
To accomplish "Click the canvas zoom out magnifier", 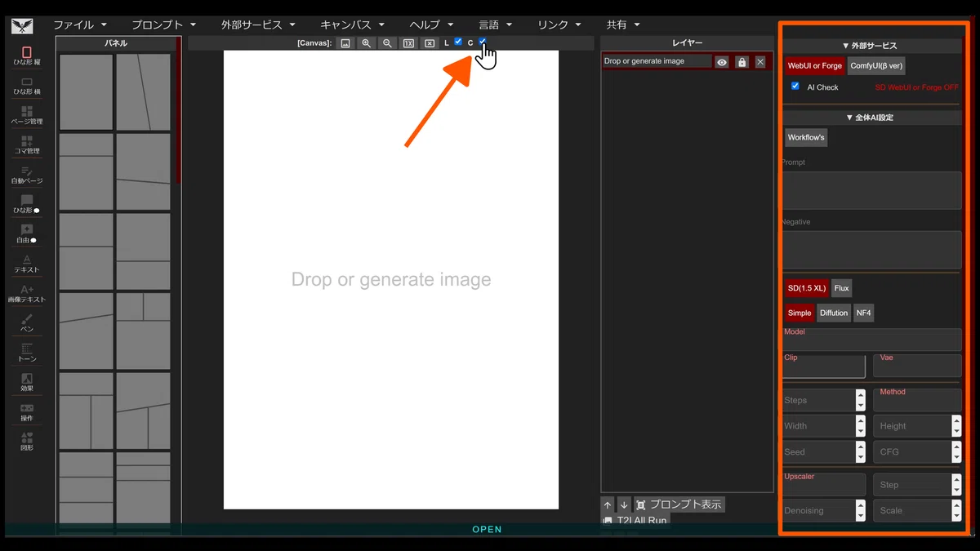I will tap(388, 43).
